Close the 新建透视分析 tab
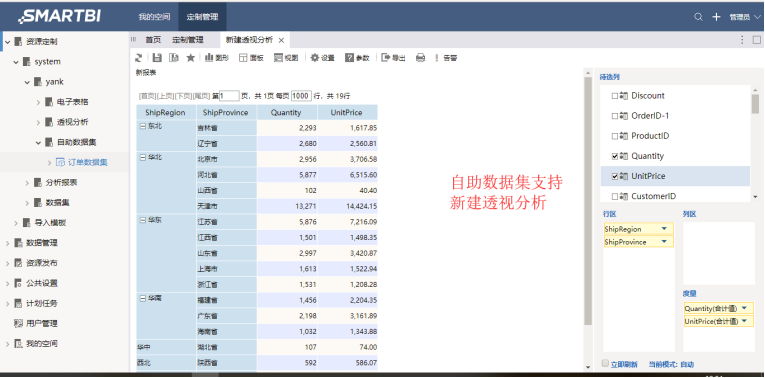The image size is (765, 378). 281,40
